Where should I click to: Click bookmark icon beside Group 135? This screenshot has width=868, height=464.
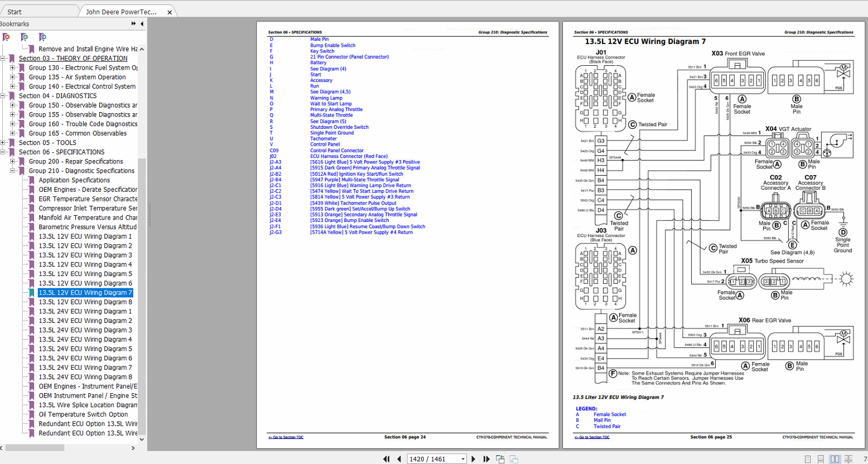tap(22, 77)
